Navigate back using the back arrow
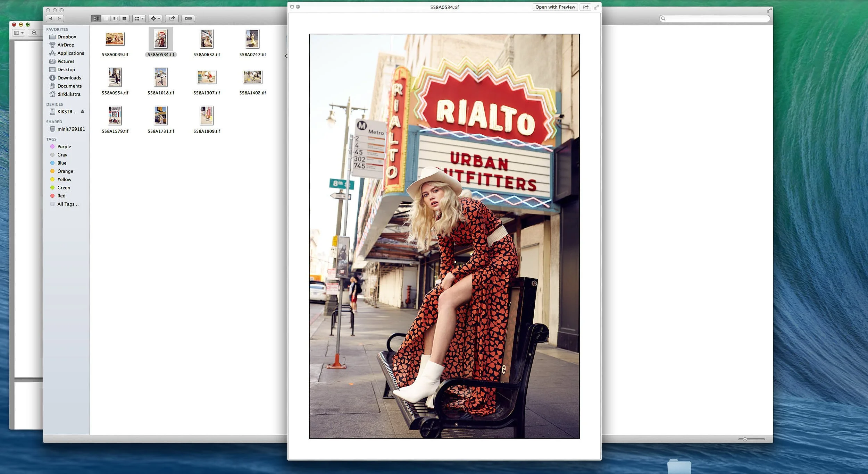The image size is (868, 474). (x=51, y=18)
